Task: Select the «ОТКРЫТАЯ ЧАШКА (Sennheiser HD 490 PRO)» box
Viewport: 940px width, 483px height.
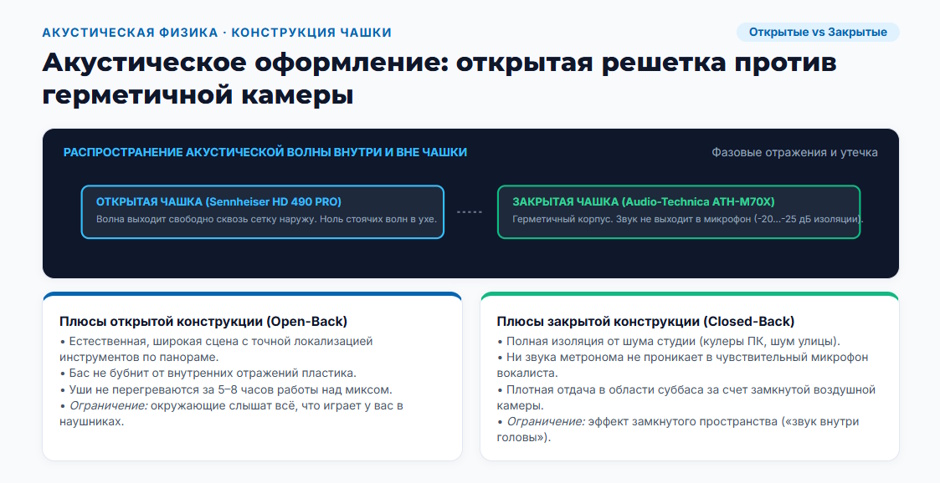Action: point(263,212)
